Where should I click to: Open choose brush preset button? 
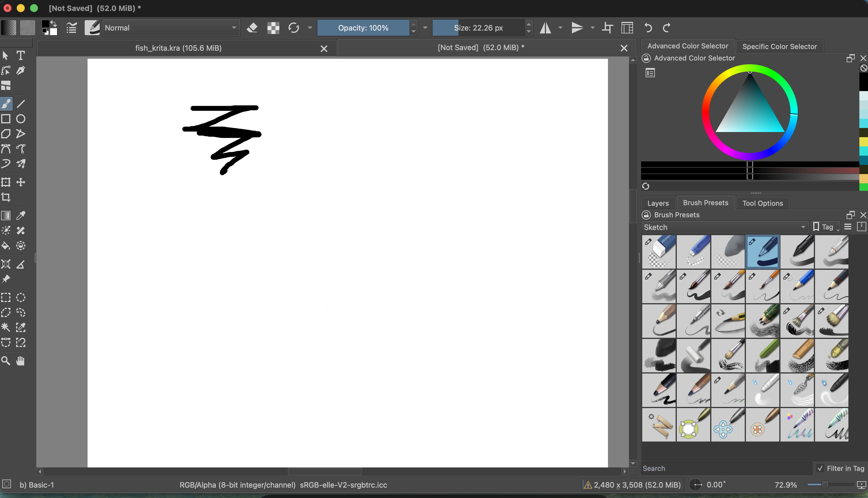[92, 28]
